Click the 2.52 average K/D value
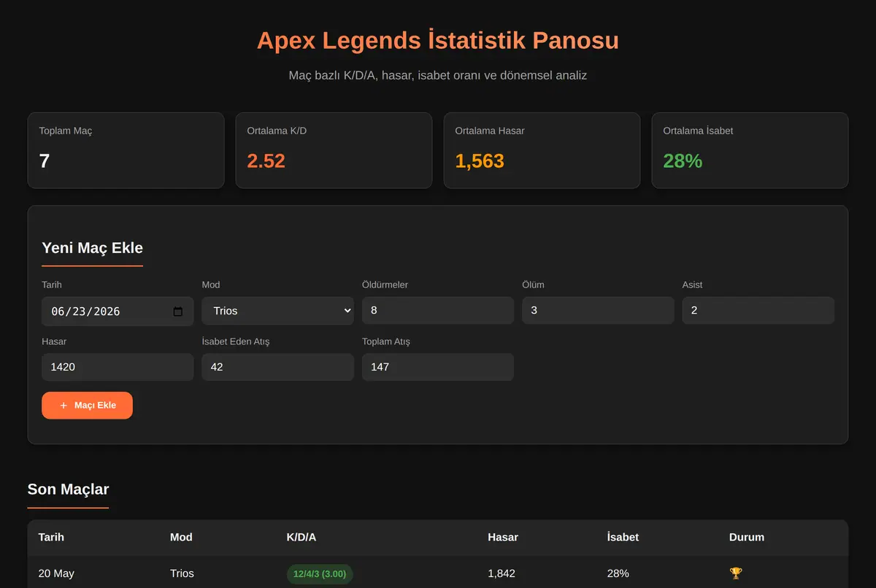876x588 pixels. pyautogui.click(x=266, y=161)
